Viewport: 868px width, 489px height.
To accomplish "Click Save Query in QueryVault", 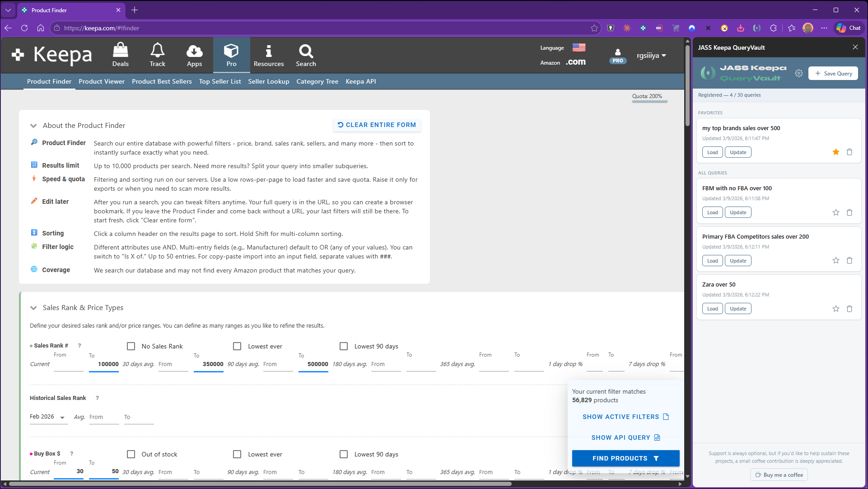I will tap(833, 73).
